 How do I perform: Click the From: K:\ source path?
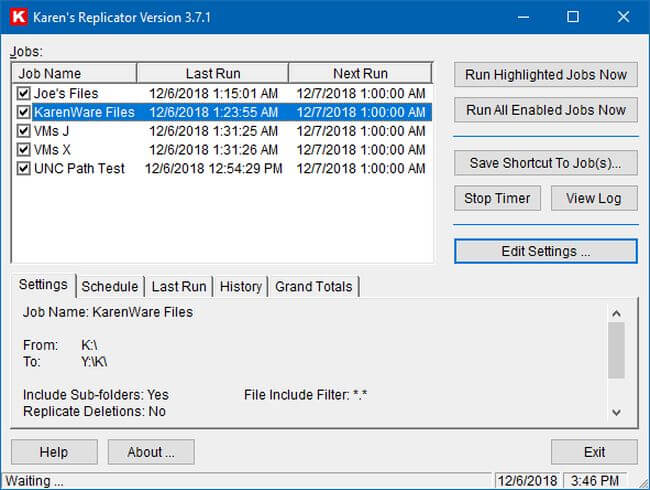60,345
